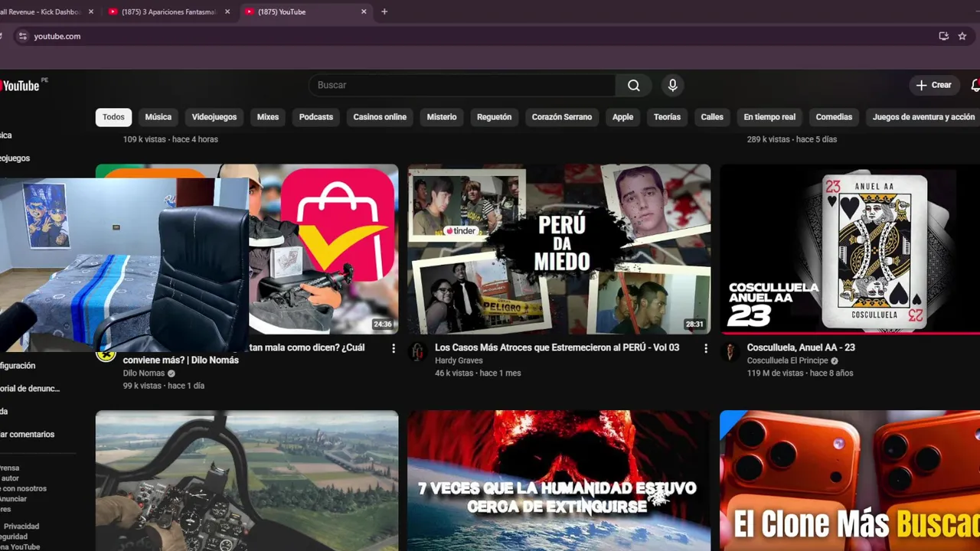Image resolution: width=980 pixels, height=551 pixels.
Task: Open options menu for Los Casos Más Atroces
Action: click(706, 348)
